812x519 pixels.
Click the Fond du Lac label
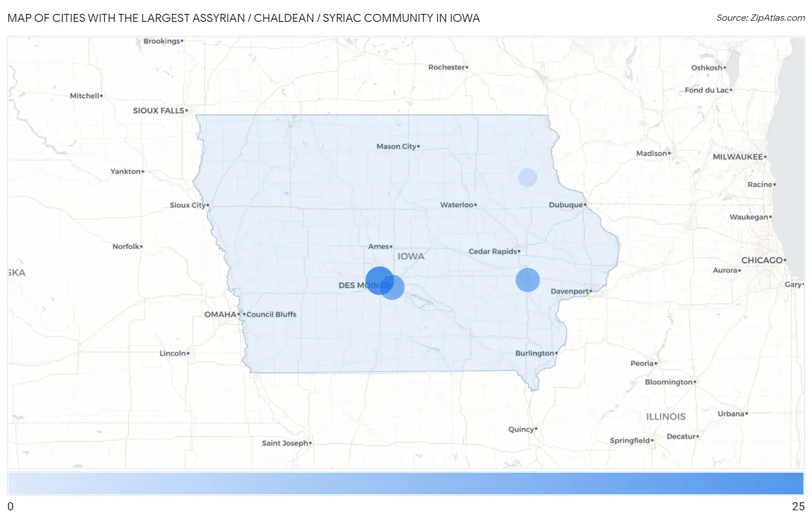[x=706, y=90]
